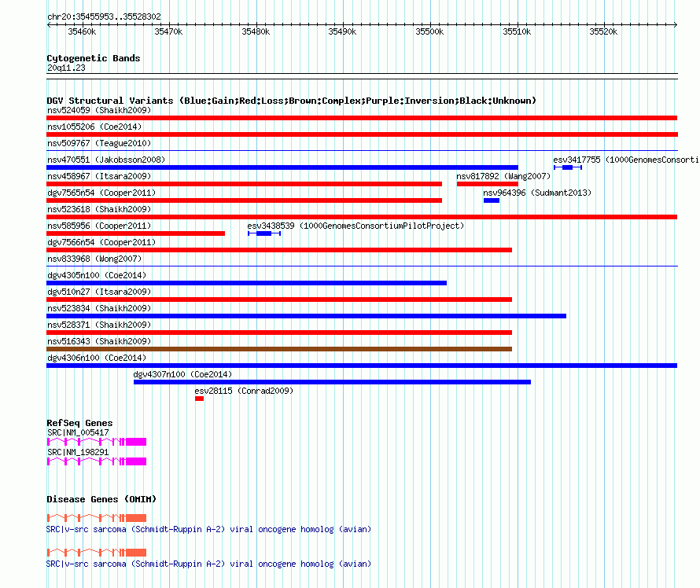
Task: Select the nsv458967 (Itsara2009) red bar
Action: click(x=244, y=184)
